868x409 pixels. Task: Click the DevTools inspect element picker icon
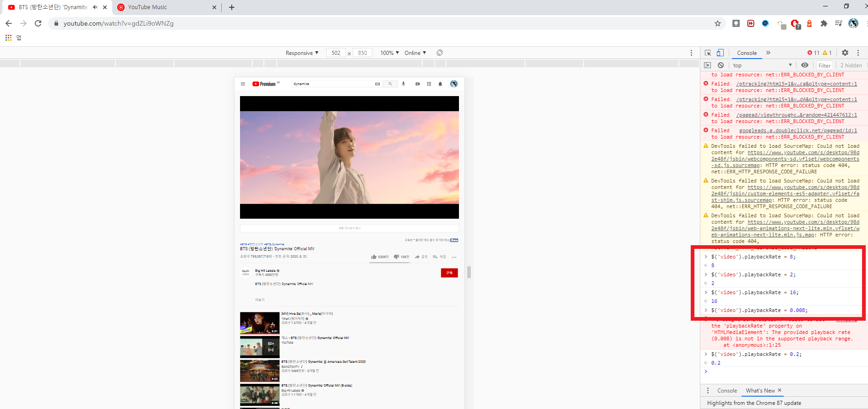[708, 53]
